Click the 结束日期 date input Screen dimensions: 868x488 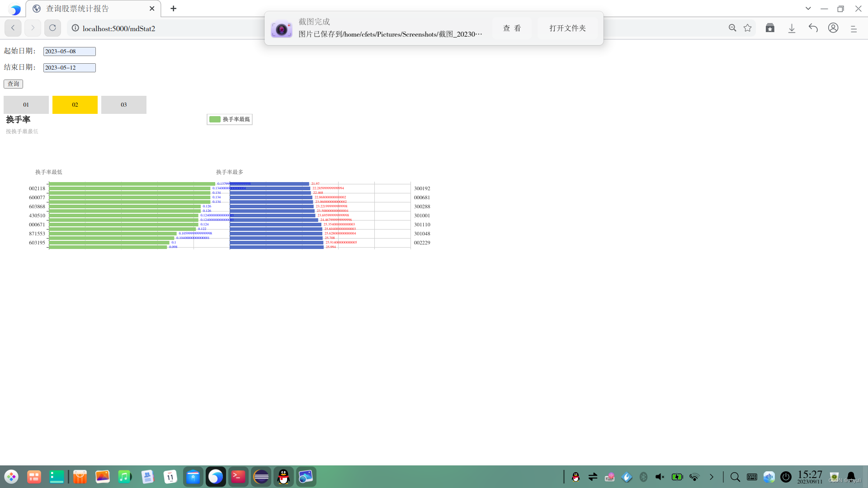point(69,68)
